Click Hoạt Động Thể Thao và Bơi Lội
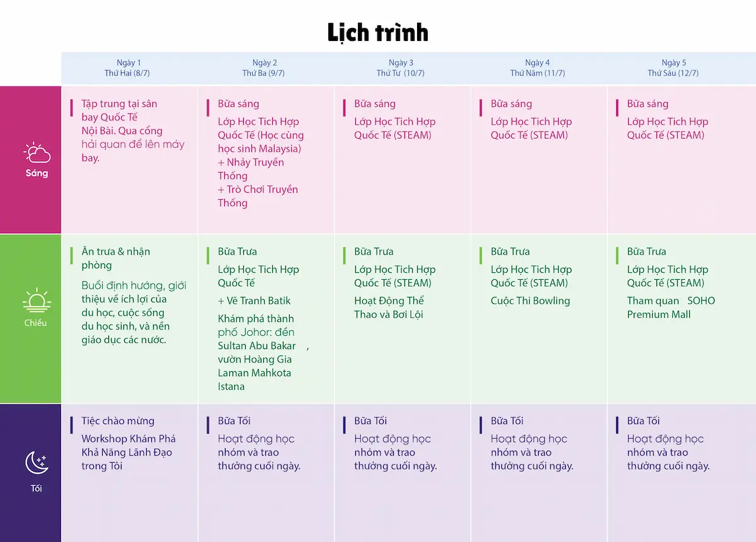The width and height of the screenshot is (756, 542). coord(389,308)
